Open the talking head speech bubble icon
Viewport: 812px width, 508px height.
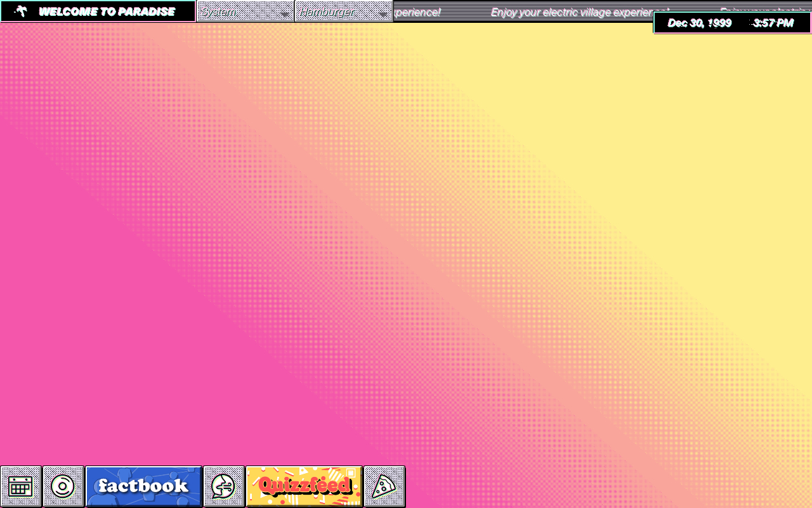click(223, 486)
